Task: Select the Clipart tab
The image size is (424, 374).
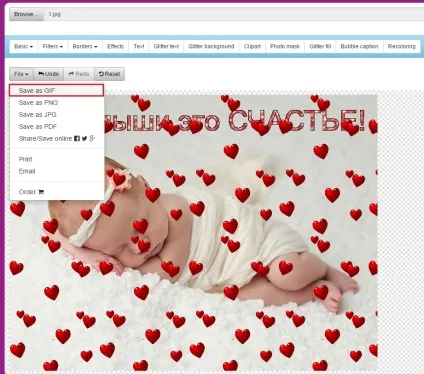Action: coord(252,46)
